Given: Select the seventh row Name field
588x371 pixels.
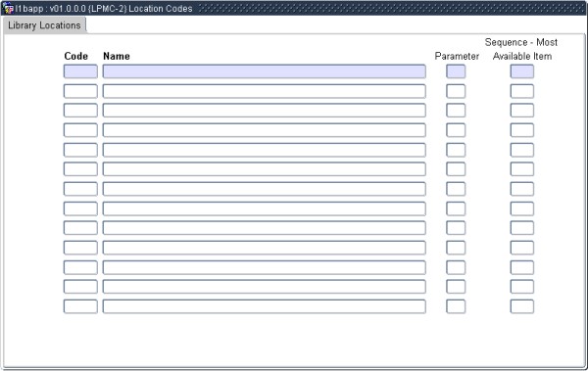Looking at the screenshot, I should click(x=265, y=189).
